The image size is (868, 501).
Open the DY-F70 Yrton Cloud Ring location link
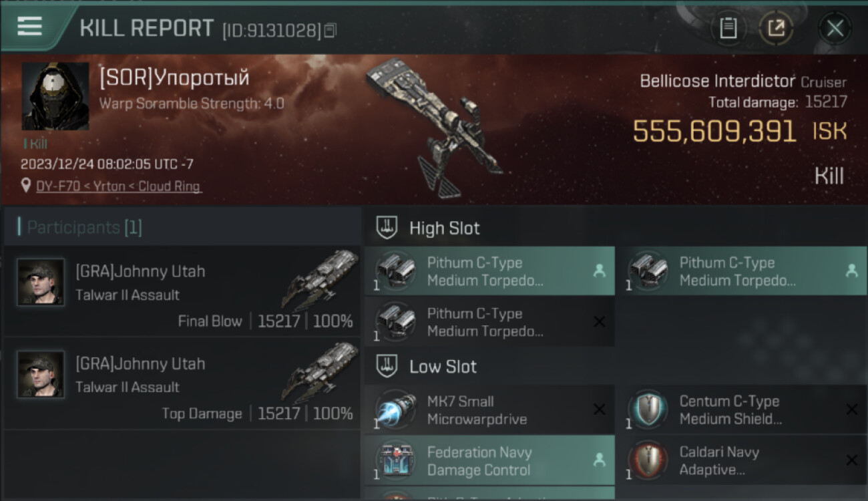pyautogui.click(x=118, y=186)
